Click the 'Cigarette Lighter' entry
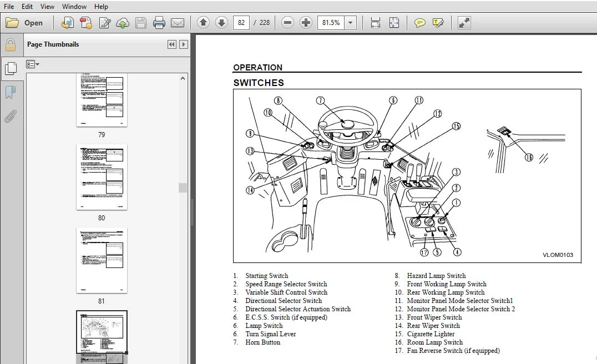The image size is (597, 364). pyautogui.click(x=431, y=334)
